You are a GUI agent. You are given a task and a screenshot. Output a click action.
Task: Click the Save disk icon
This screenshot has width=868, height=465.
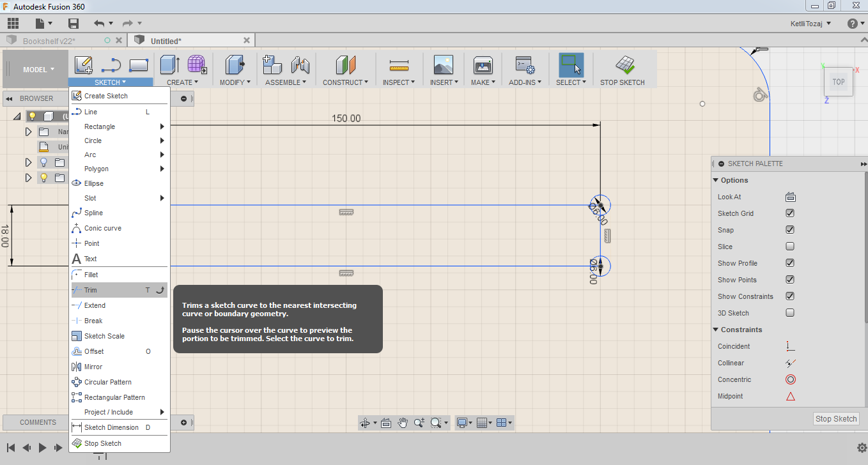point(74,24)
